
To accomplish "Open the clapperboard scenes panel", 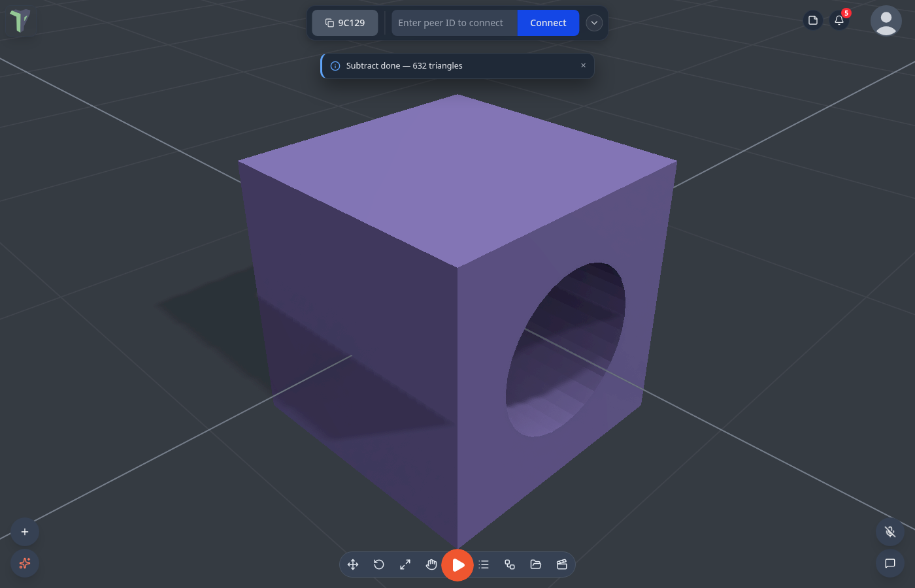I will point(562,564).
